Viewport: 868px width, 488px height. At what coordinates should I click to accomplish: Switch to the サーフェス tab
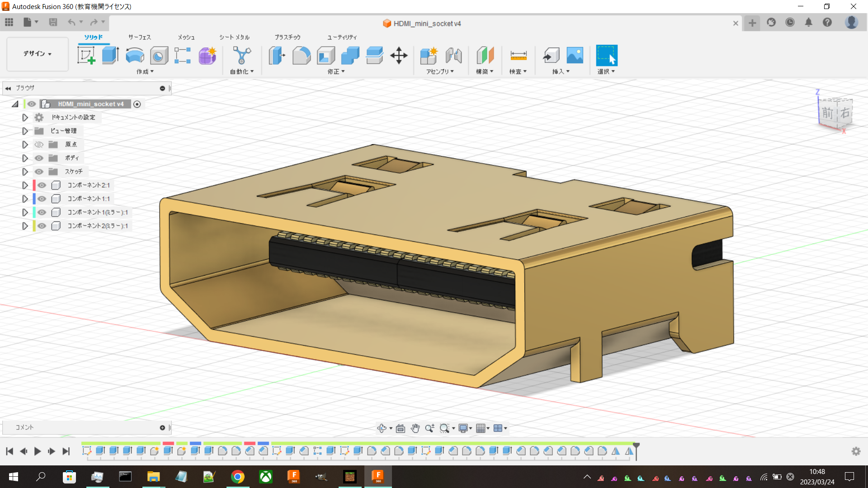(x=140, y=37)
